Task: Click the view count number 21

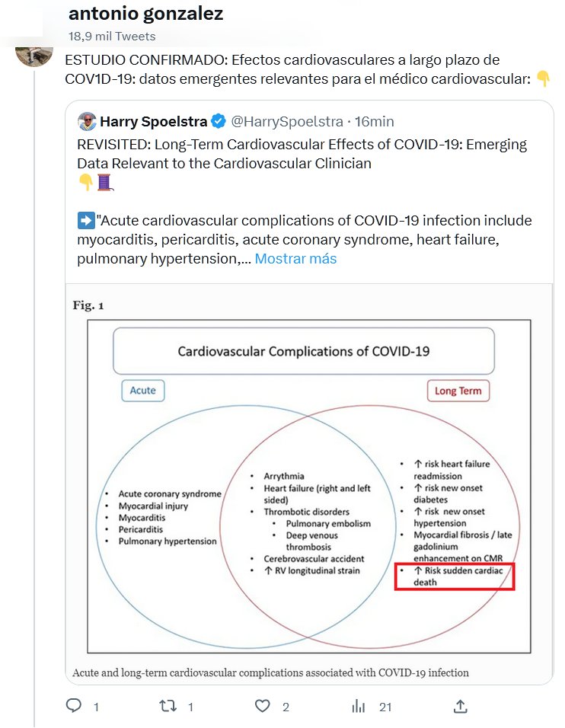Action: pyautogui.click(x=385, y=707)
